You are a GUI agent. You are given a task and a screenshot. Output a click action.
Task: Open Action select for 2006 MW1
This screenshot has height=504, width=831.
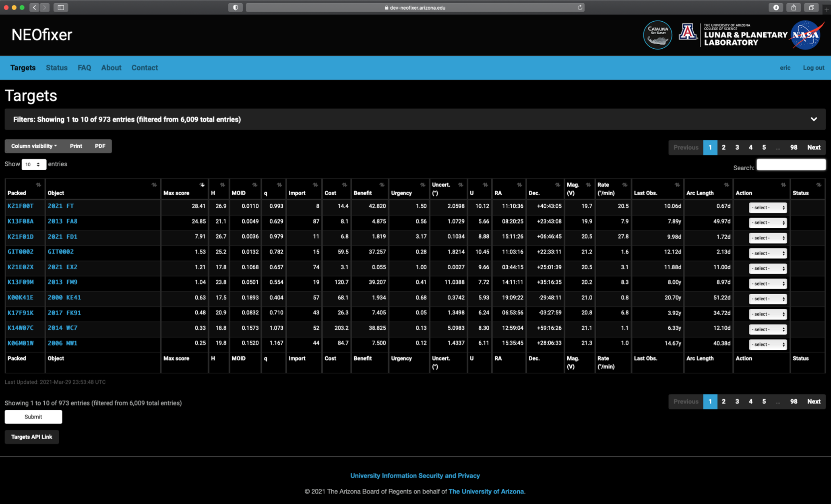(767, 345)
